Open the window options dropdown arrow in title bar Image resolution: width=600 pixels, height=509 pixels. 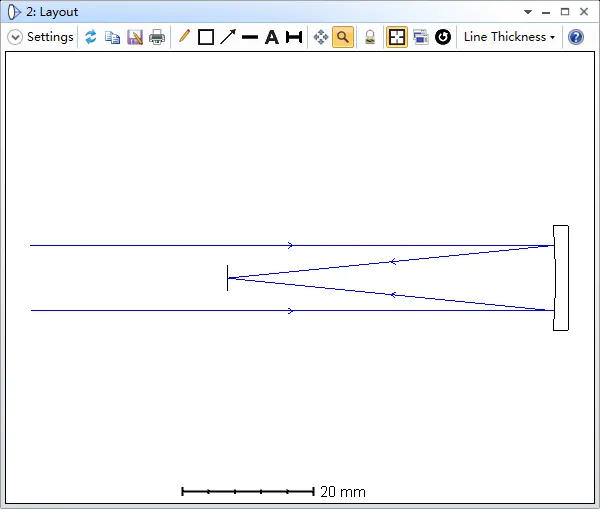(x=528, y=12)
